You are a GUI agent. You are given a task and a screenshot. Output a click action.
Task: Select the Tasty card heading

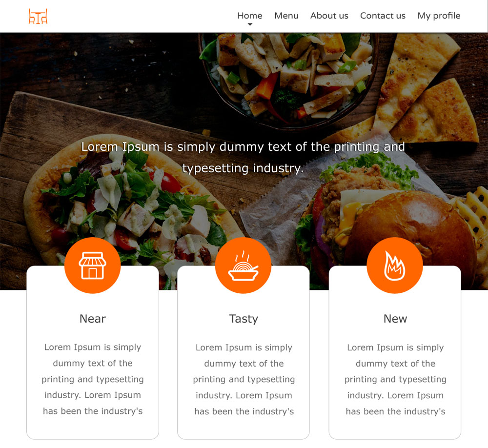244,319
